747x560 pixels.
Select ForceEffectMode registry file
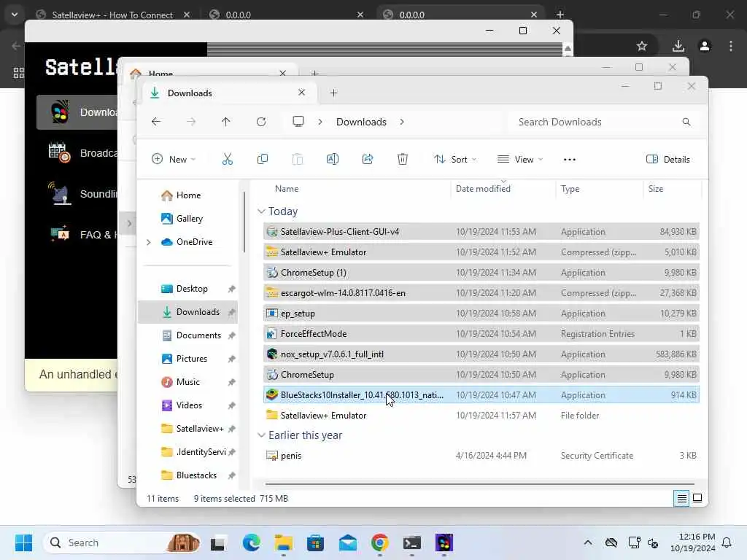pos(481,334)
